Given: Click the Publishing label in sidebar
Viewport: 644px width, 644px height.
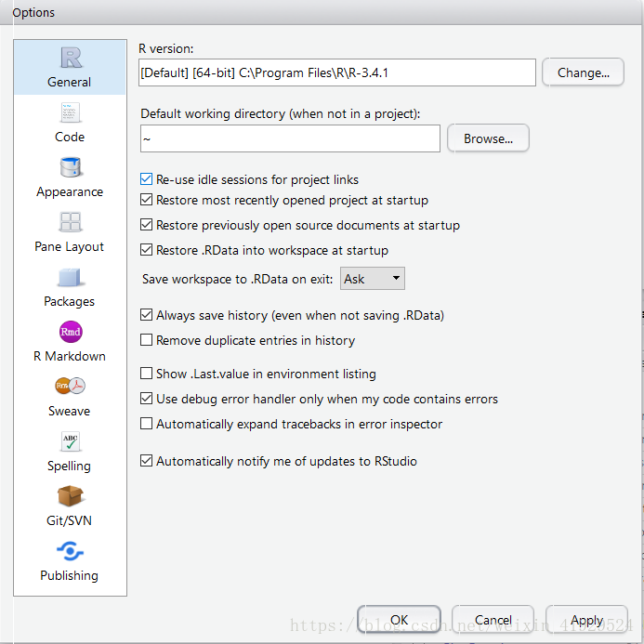Looking at the screenshot, I should [x=69, y=575].
